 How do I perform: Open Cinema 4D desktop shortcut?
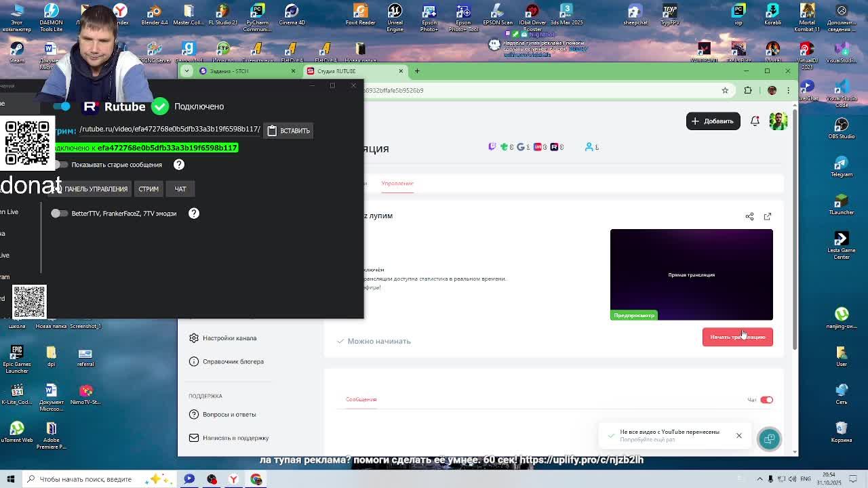coord(292,15)
